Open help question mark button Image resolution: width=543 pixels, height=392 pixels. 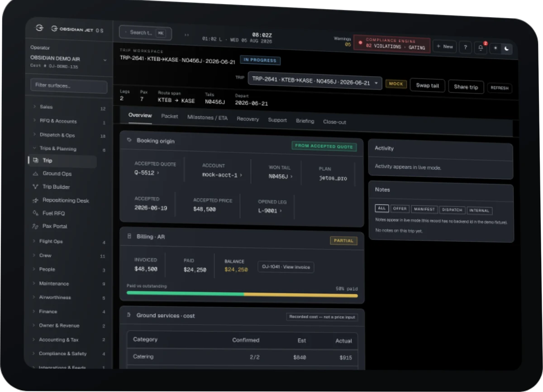pyautogui.click(x=465, y=47)
